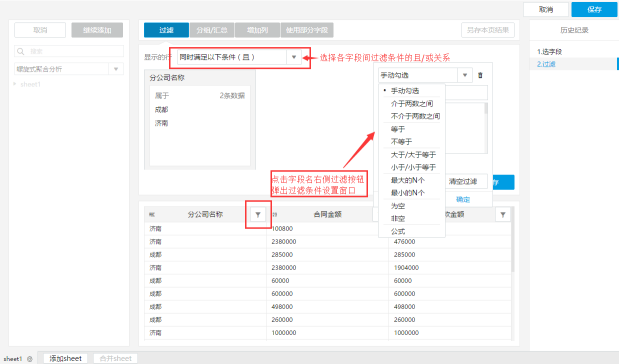
Task: Click cell 1904000 in the table
Action: click(406, 268)
